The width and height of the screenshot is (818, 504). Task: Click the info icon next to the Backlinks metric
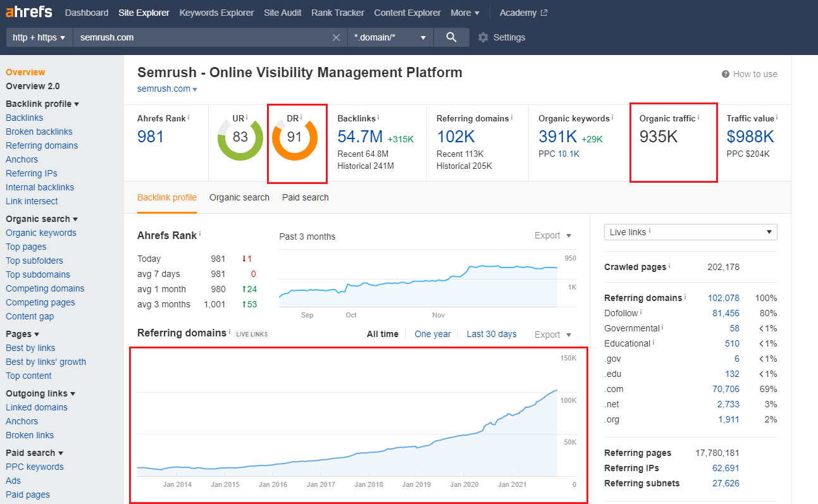pos(378,117)
